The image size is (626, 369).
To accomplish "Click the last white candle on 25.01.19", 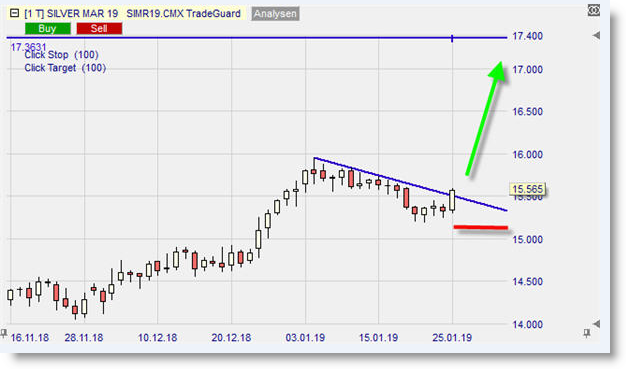I will [x=452, y=200].
